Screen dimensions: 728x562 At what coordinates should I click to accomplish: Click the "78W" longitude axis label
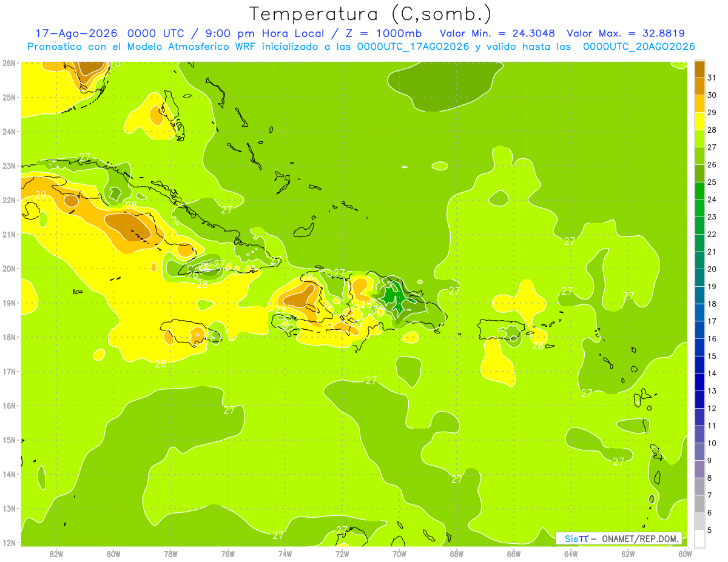tap(170, 554)
